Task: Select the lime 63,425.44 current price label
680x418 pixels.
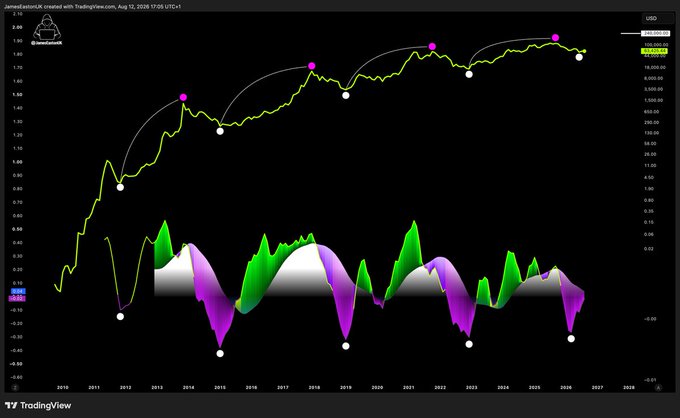Action: point(655,51)
